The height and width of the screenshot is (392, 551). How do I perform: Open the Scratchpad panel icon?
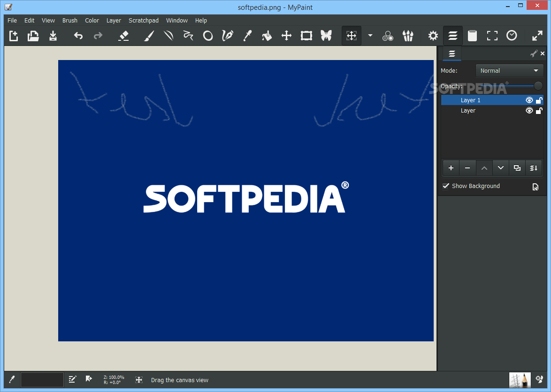point(472,36)
